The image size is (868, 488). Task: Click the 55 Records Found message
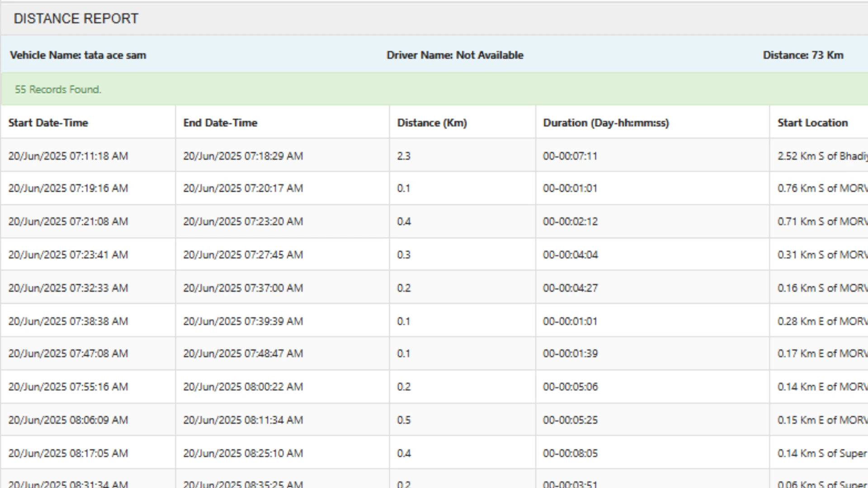pos(58,89)
